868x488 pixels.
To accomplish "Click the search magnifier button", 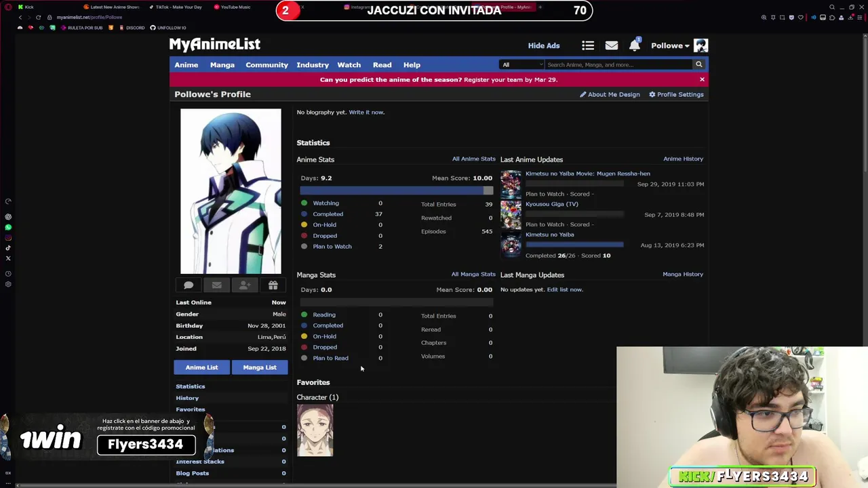I will (698, 64).
